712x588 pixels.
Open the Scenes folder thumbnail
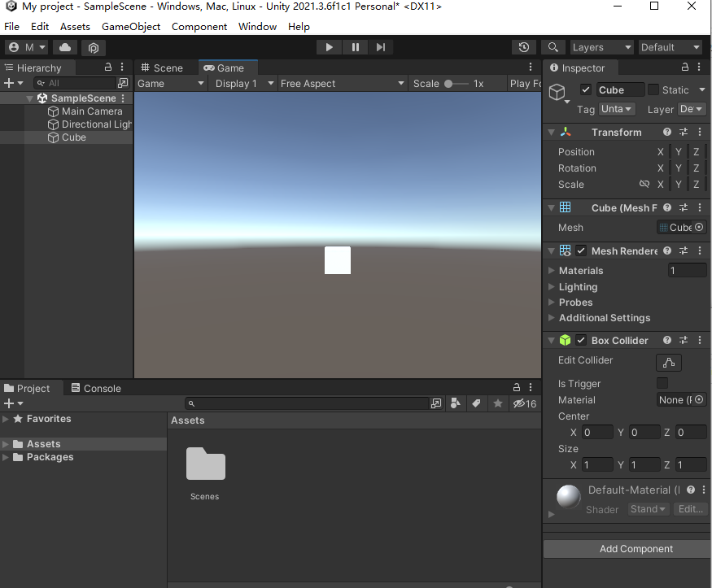click(x=205, y=464)
